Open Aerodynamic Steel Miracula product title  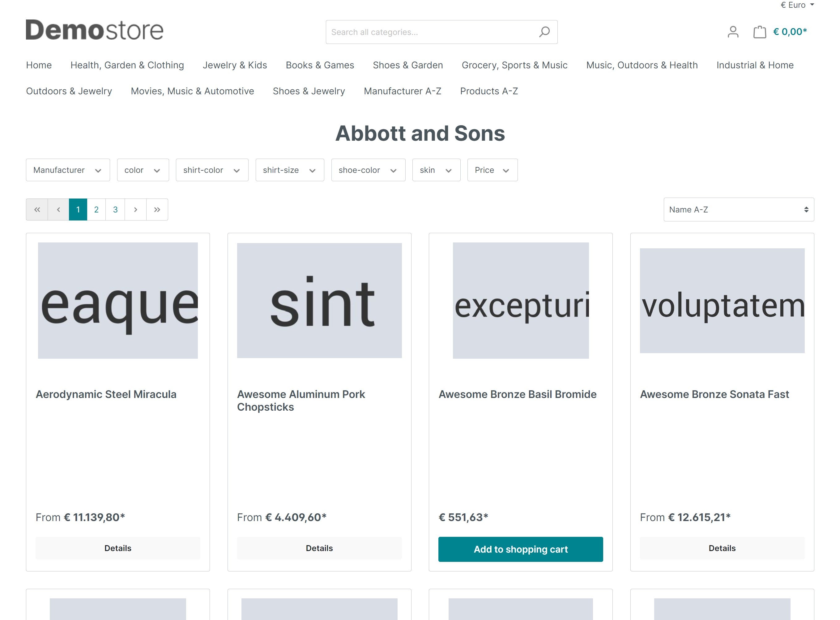point(106,394)
